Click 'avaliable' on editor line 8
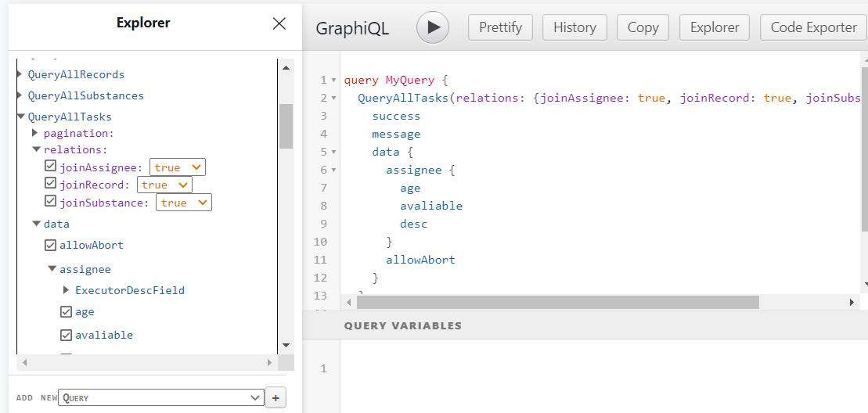The width and height of the screenshot is (868, 413). click(431, 206)
